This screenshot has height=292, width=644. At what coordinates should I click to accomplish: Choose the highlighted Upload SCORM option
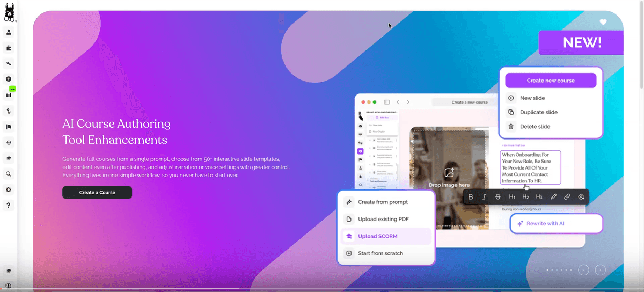386,236
